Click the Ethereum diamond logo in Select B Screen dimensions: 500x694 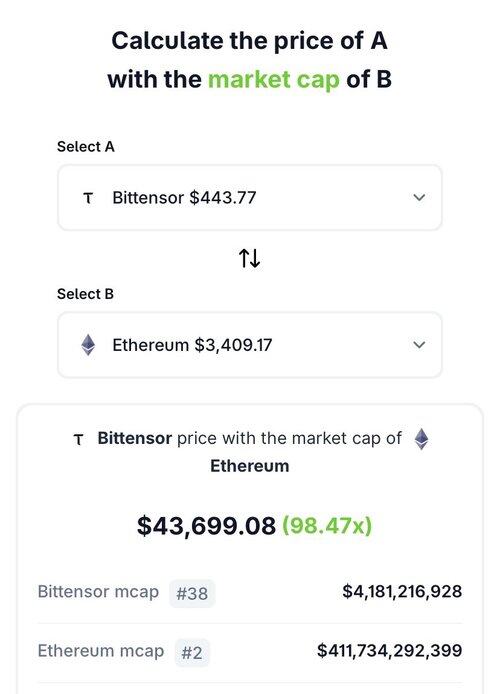(x=88, y=345)
